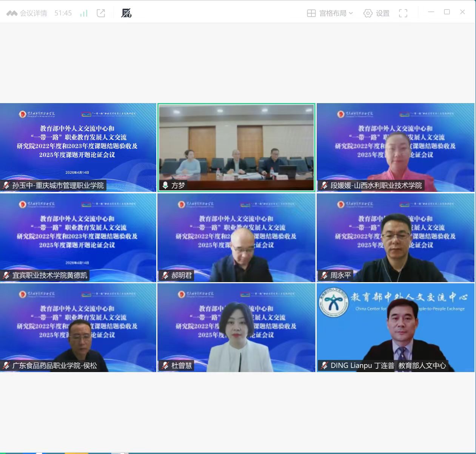The image size is (476, 454).
Task: Enter fullscreen mode with the corner-brackets icon
Action: 403,13
